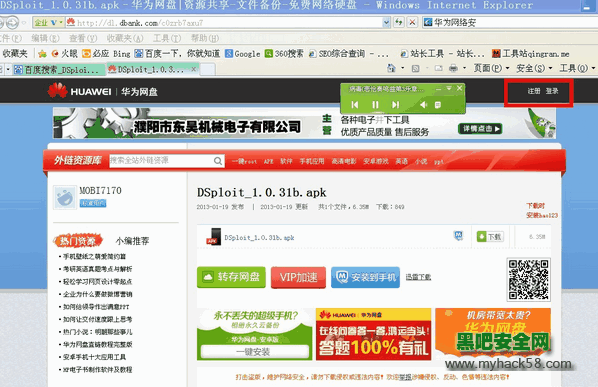The image size is (598, 387).
Task: Click the HUAWEI 华为网盘 logo
Action: [x=102, y=91]
